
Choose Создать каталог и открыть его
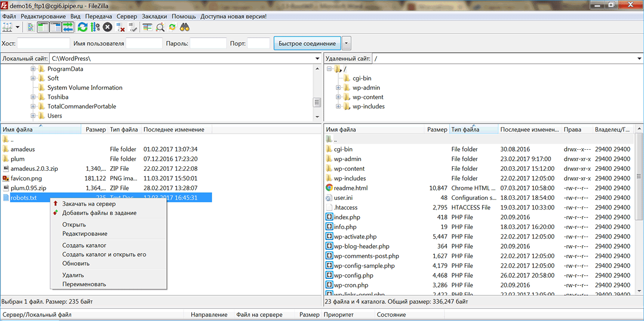pyautogui.click(x=104, y=254)
